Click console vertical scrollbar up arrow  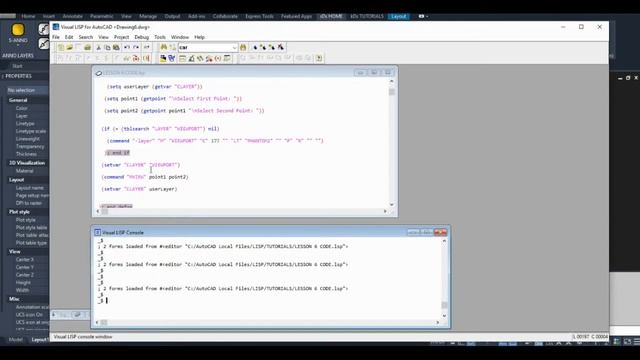click(444, 241)
